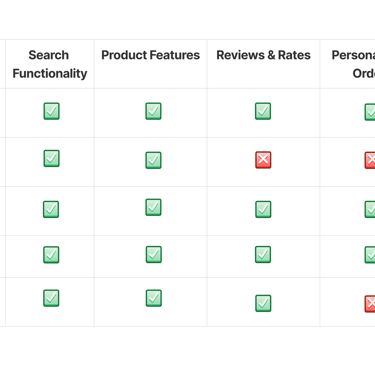This screenshot has width=375, height=366.
Task: Select first row checkmark under Reviews & Rates
Action: click(263, 111)
